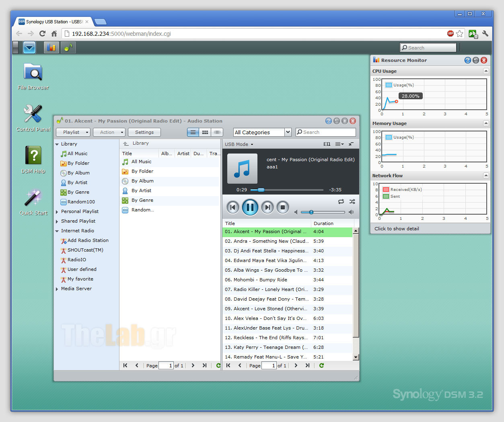The width and height of the screenshot is (504, 422).
Task: Switch library to cover flow view
Action: point(217,132)
